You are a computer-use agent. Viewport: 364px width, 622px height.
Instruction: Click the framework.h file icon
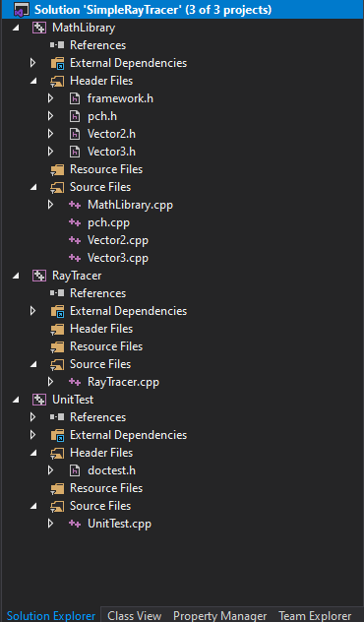(x=75, y=98)
